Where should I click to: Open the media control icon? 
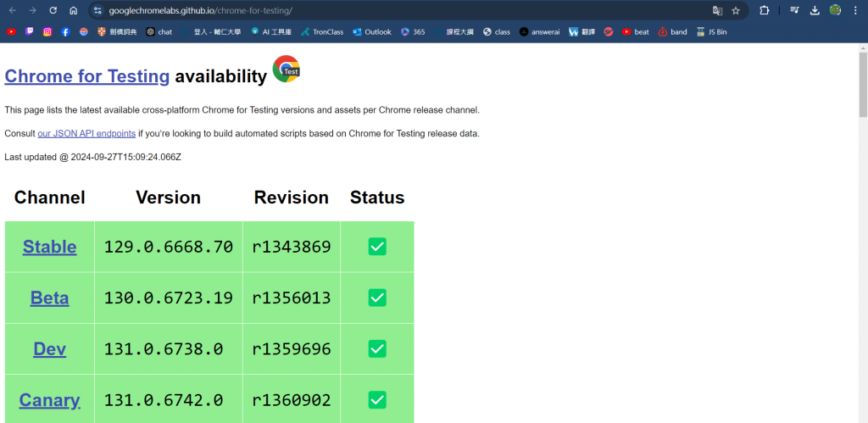pos(795,10)
